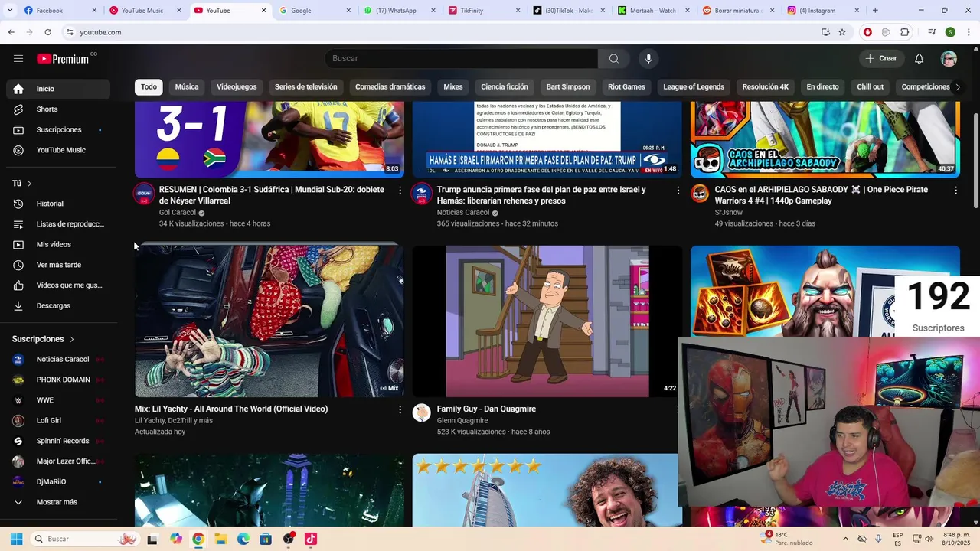
Task: Bookmark this page with star icon
Action: [842, 32]
